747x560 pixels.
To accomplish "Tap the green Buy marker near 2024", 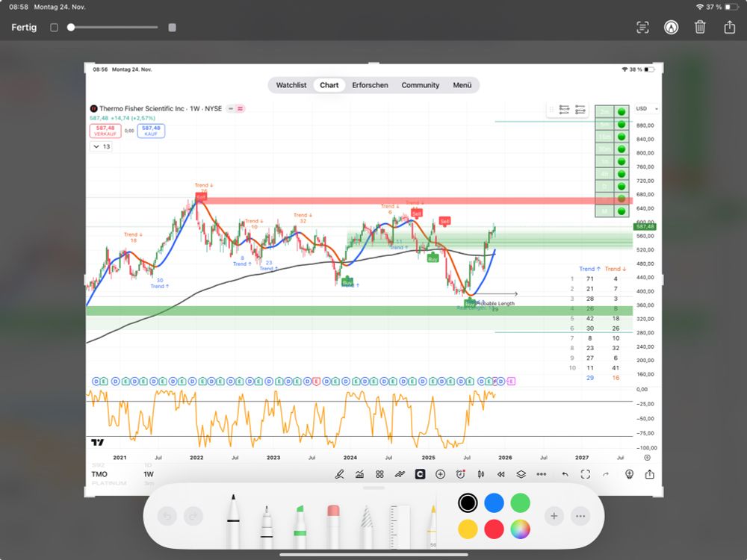I will [347, 282].
